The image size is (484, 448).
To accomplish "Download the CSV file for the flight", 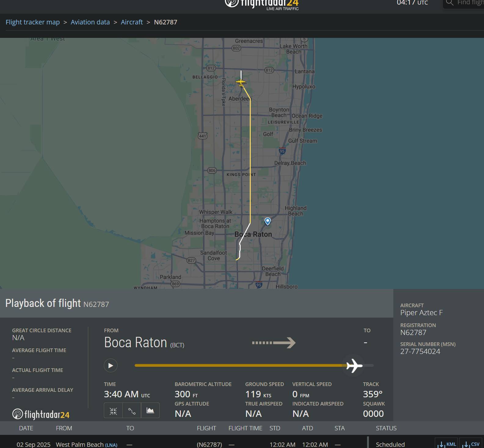I will coord(471,444).
